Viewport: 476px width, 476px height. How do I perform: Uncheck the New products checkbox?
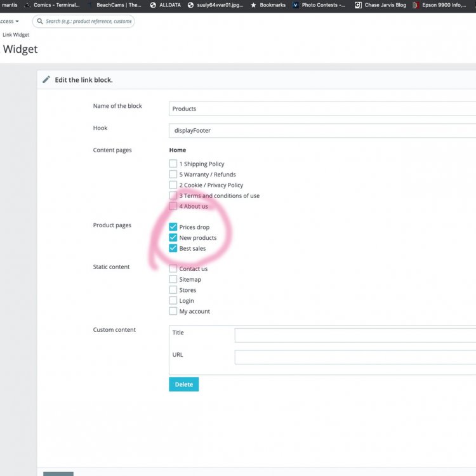click(x=173, y=237)
